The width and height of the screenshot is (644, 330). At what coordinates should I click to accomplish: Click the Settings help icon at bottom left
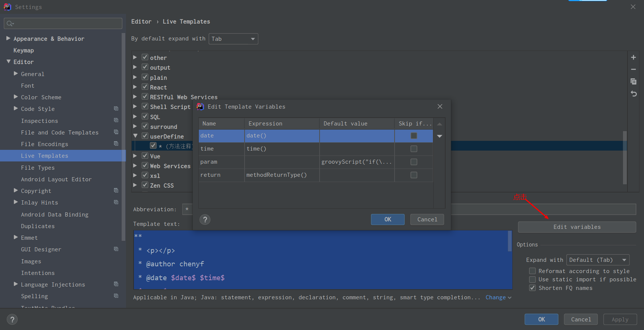click(12, 320)
